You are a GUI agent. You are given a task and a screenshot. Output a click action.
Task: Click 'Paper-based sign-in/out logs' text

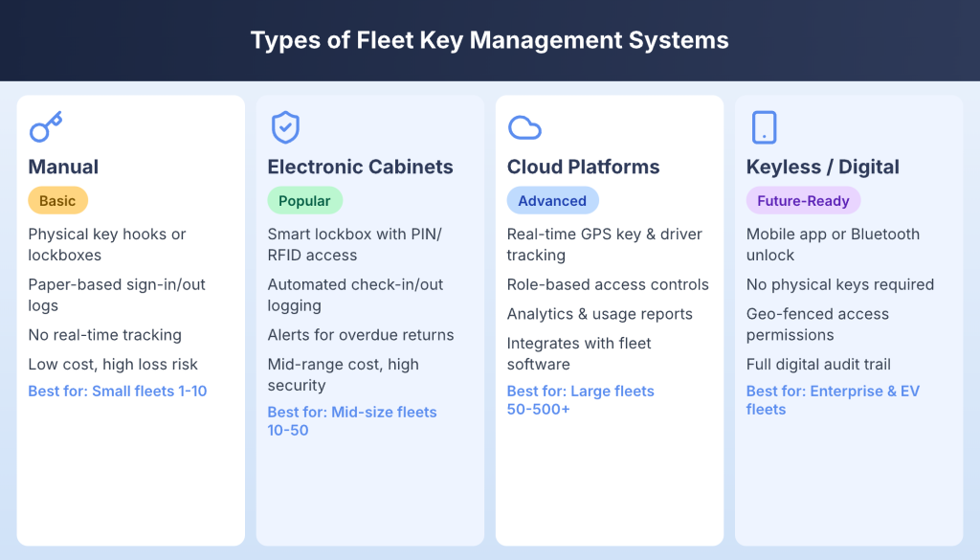pyautogui.click(x=117, y=295)
